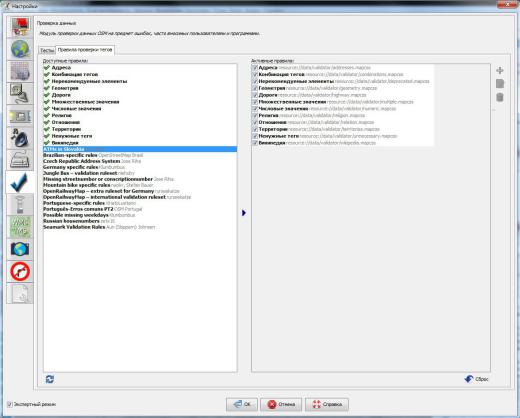Switch to the Тесты tab
The width and height of the screenshot is (520, 418).
pos(47,50)
